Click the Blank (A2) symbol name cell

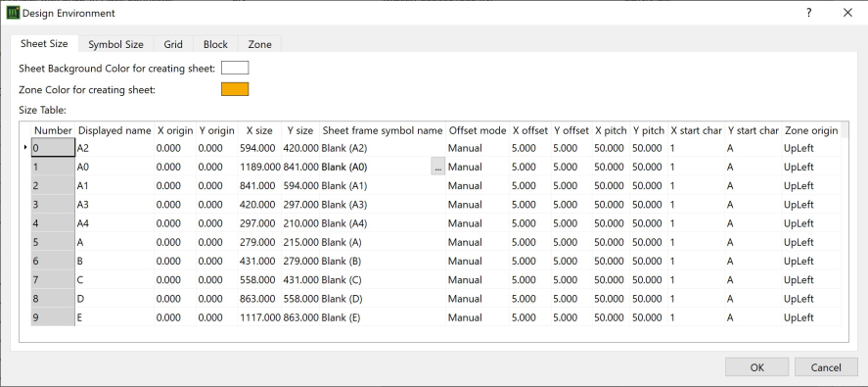383,148
